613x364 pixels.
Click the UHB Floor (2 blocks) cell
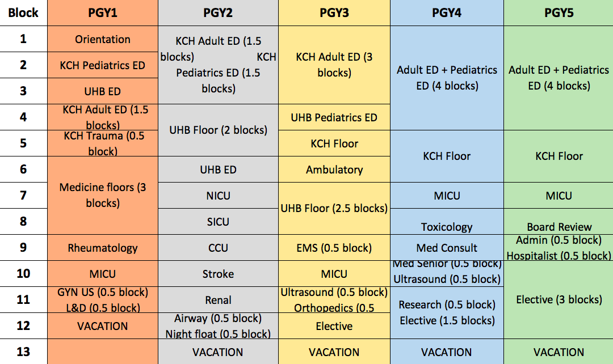tap(218, 130)
